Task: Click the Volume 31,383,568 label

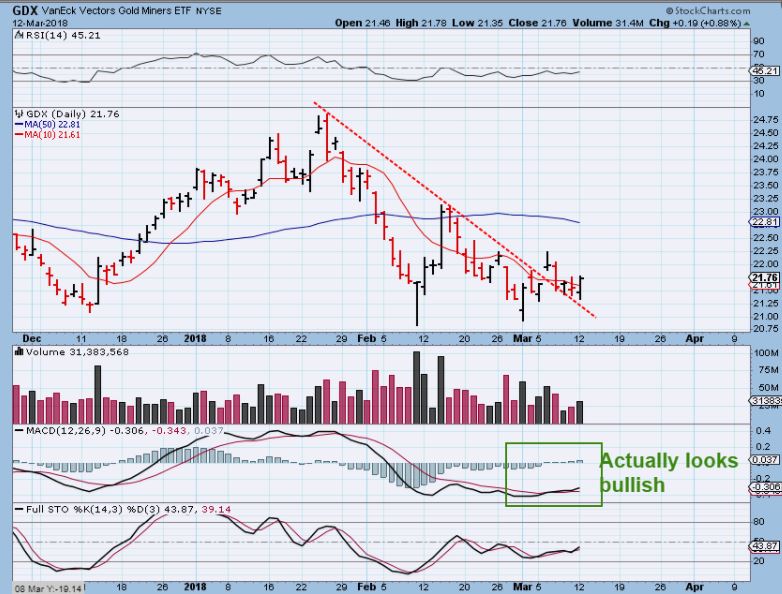Action: click(x=77, y=352)
